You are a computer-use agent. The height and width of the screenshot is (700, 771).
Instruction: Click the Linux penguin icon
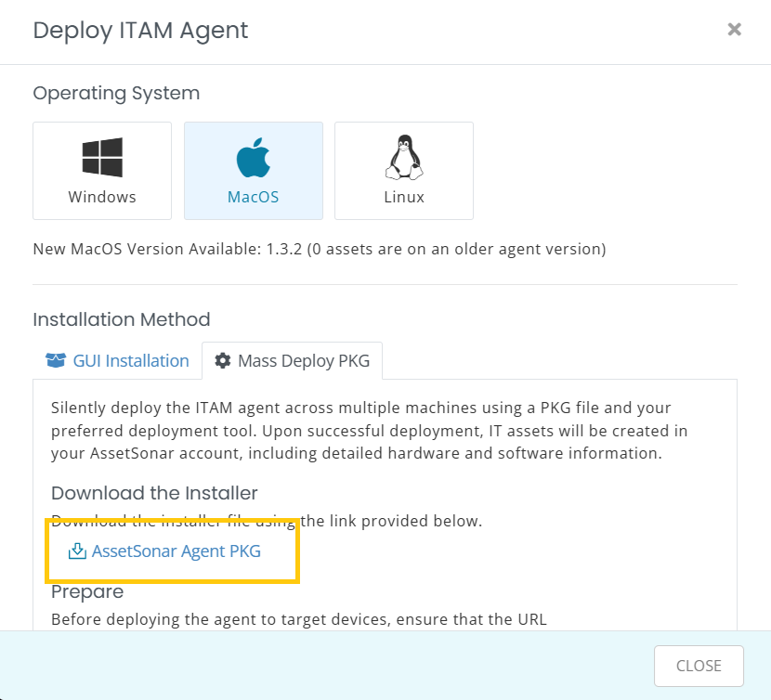point(404,157)
